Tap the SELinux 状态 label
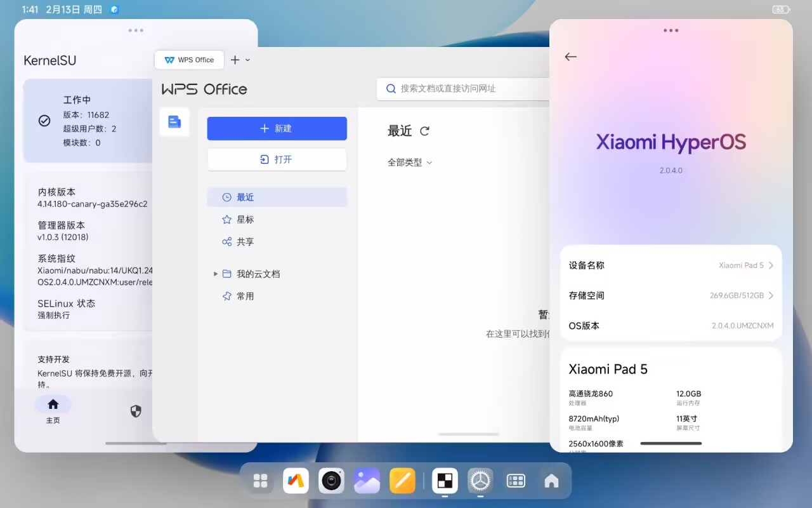The height and width of the screenshot is (508, 812). tap(67, 304)
